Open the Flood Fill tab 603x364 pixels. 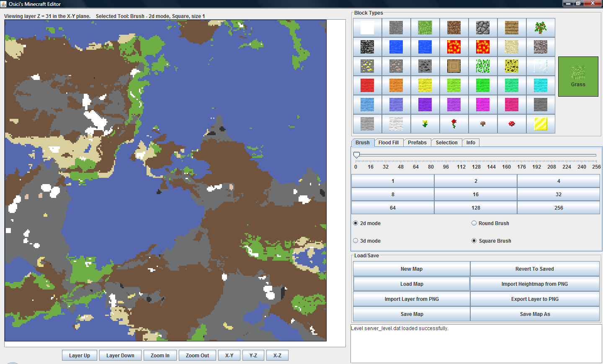[x=389, y=142]
